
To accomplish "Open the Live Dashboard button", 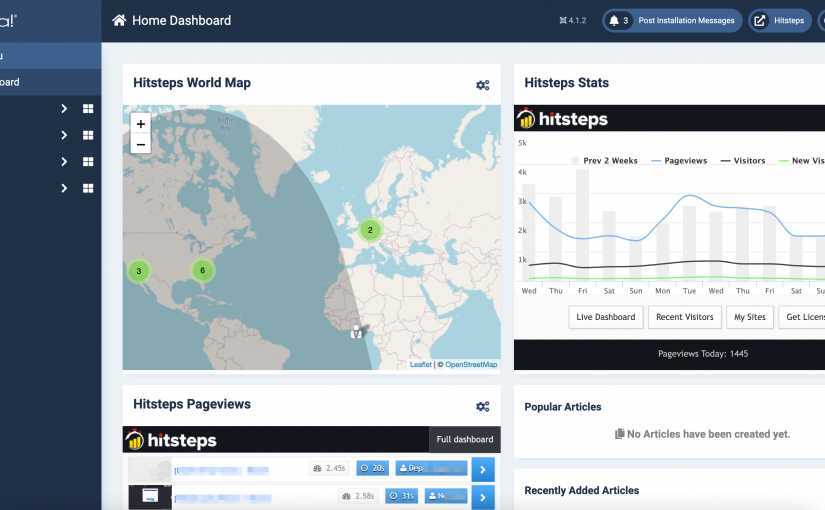I will (x=606, y=317).
